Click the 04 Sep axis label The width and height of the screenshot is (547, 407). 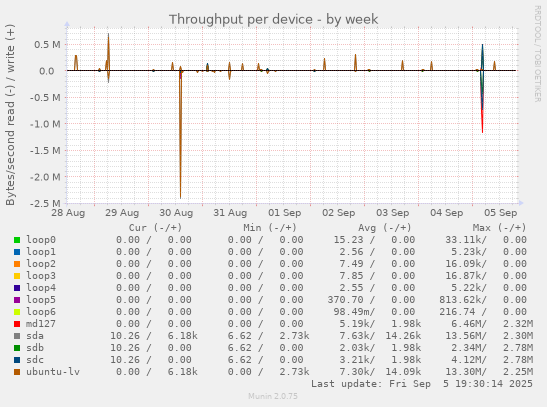tap(447, 213)
